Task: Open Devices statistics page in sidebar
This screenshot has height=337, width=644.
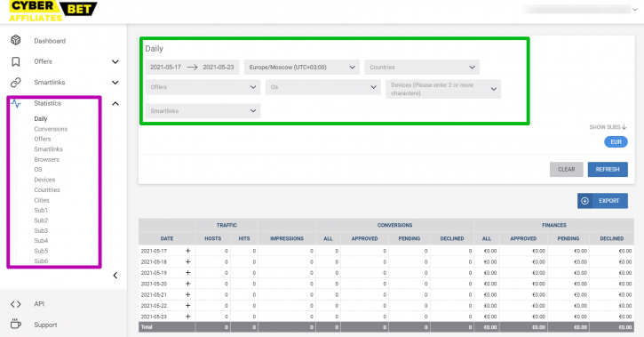Action: (x=44, y=180)
